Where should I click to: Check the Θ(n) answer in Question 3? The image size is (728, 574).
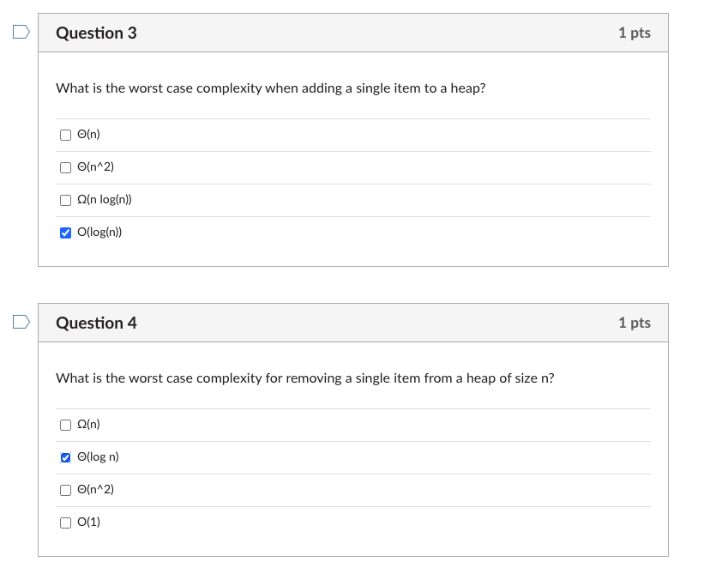[x=65, y=135]
